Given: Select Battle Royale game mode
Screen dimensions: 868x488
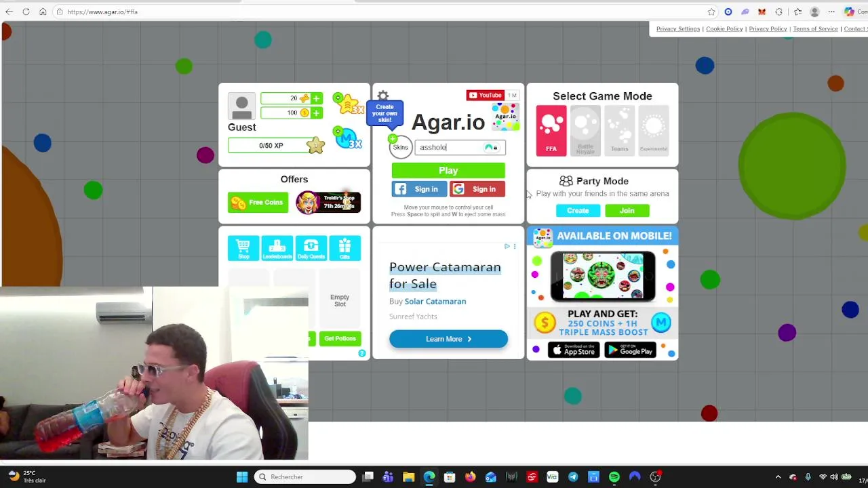Looking at the screenshot, I should tap(585, 130).
